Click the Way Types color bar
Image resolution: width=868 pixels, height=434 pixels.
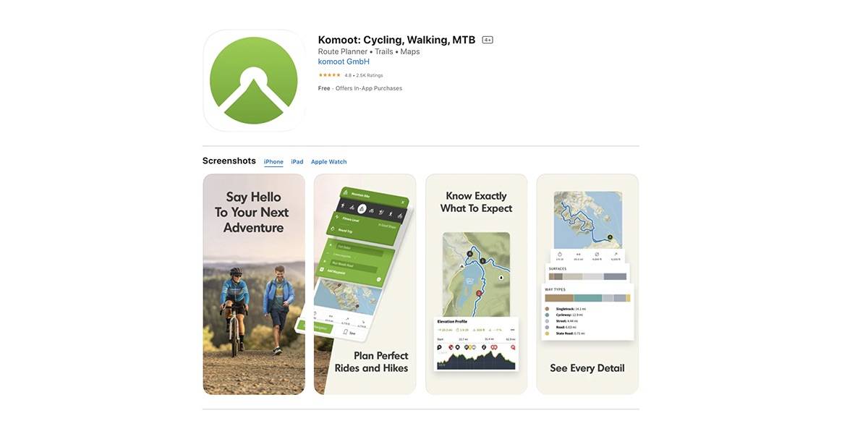[x=587, y=298]
